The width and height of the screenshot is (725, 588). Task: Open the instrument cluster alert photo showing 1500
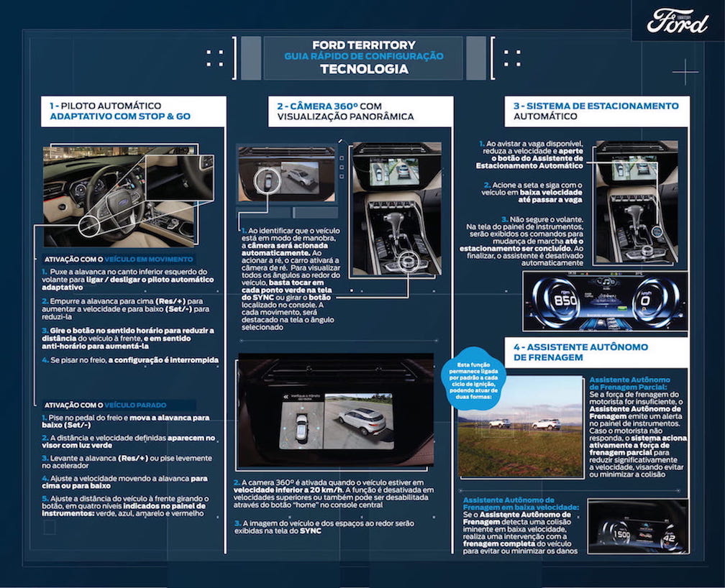pos(637,525)
